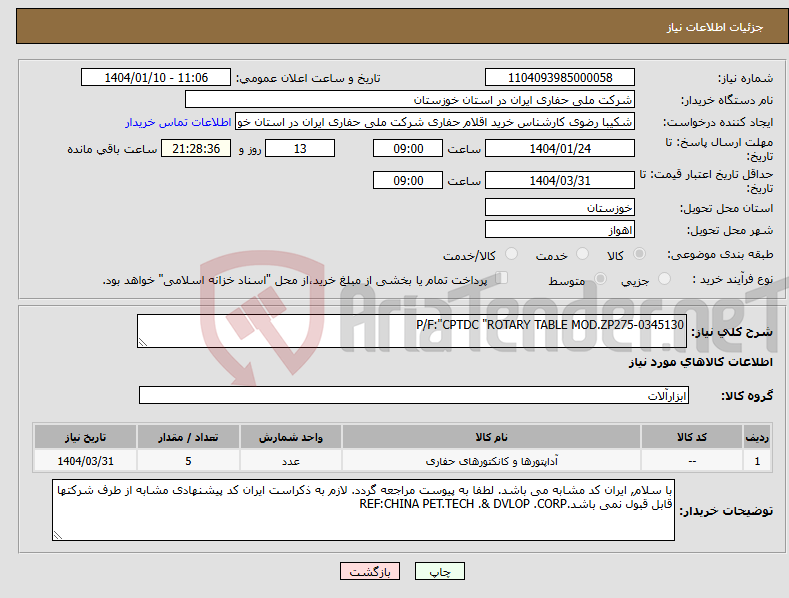Click the request creator field شکیبا رضوی
Screen dimensions: 789x598
pyautogui.click(x=435, y=122)
